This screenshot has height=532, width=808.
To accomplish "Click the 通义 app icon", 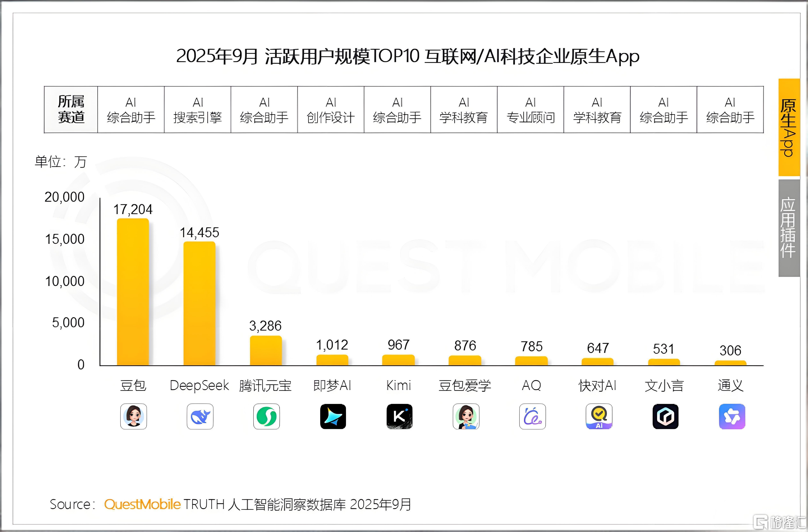I will coord(732,417).
